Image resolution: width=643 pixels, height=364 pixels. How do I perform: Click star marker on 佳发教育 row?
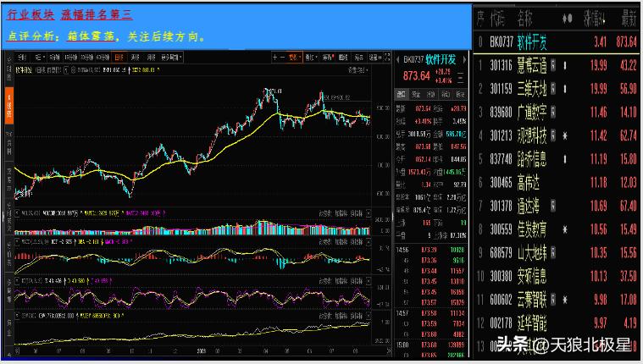pyautogui.click(x=565, y=229)
